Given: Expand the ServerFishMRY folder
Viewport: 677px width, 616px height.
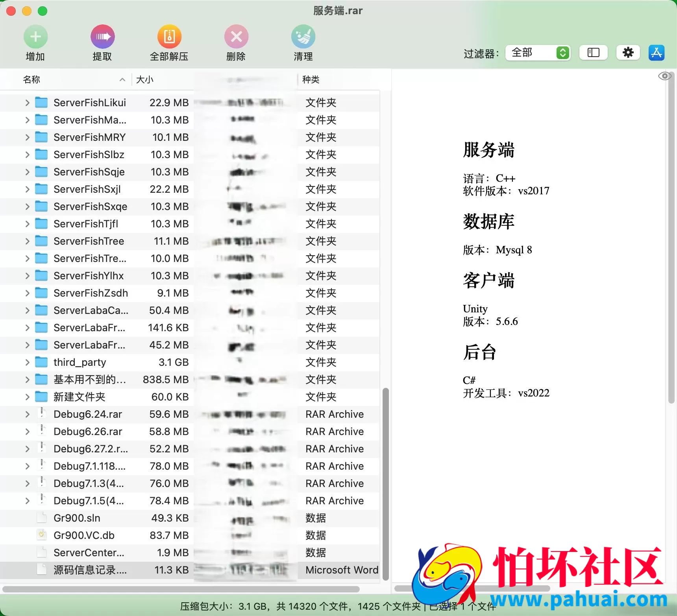Looking at the screenshot, I should (x=27, y=137).
